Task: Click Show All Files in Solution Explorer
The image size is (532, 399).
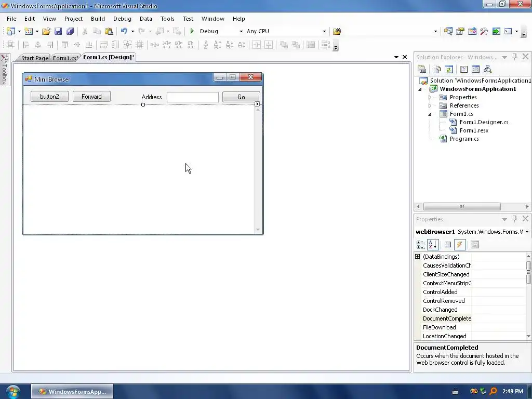Action: (x=436, y=69)
